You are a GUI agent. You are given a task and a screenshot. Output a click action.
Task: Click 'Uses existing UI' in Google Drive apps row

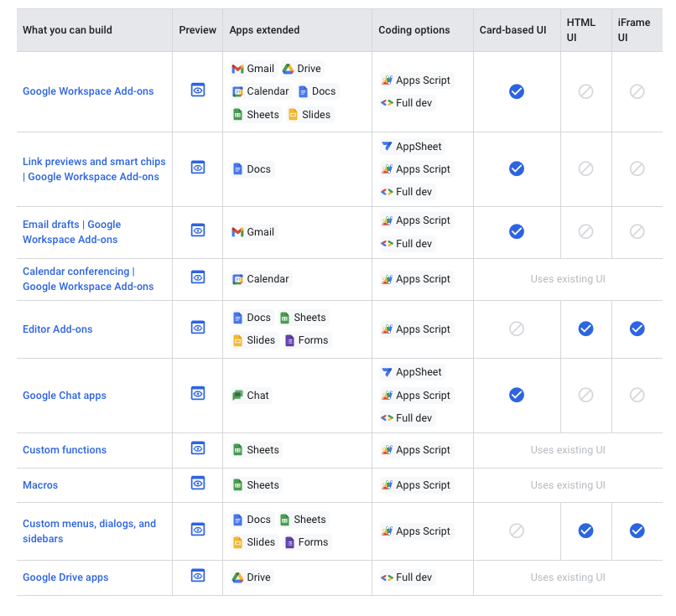coord(568,577)
